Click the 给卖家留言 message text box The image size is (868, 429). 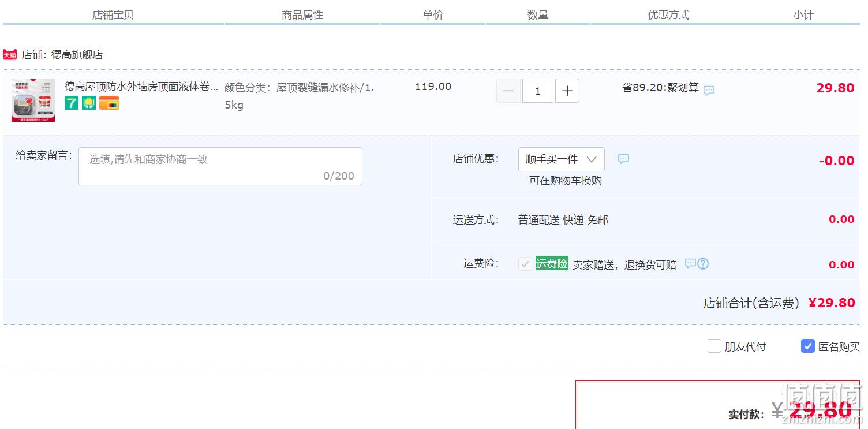(x=220, y=166)
